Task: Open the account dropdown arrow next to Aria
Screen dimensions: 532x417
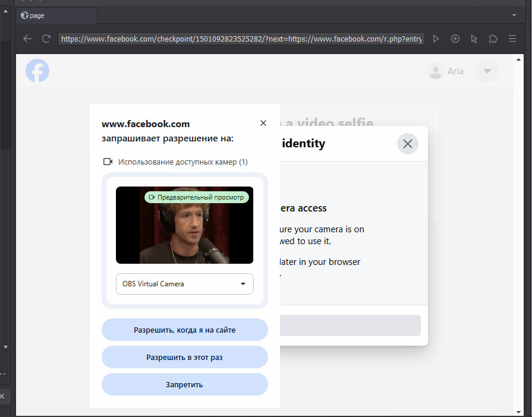Action: [x=487, y=71]
